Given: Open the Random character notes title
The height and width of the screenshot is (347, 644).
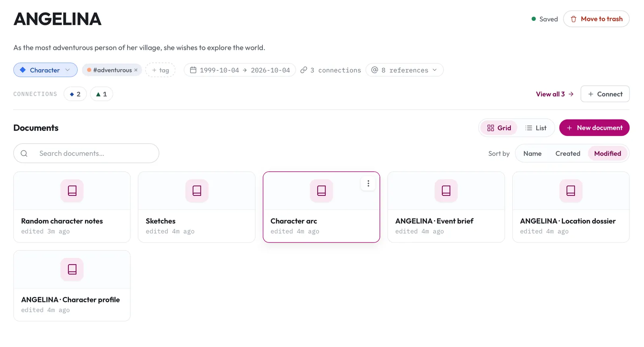Looking at the screenshot, I should coord(62,221).
